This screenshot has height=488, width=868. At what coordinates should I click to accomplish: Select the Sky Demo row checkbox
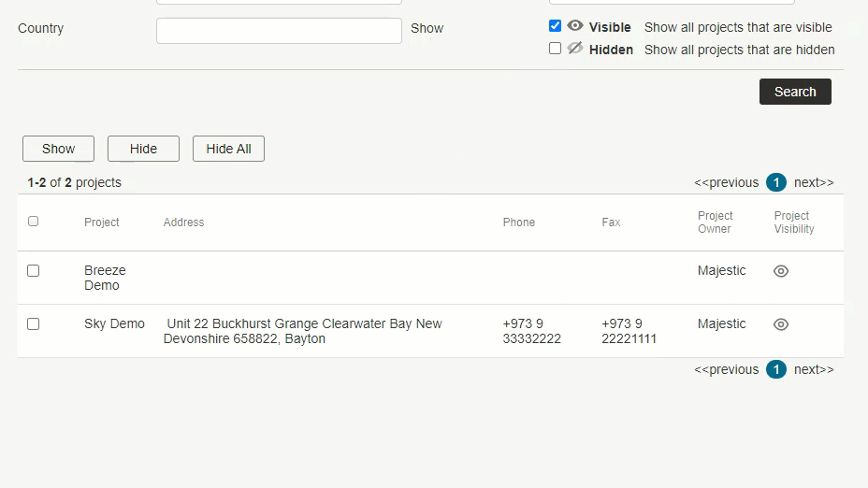[34, 323]
